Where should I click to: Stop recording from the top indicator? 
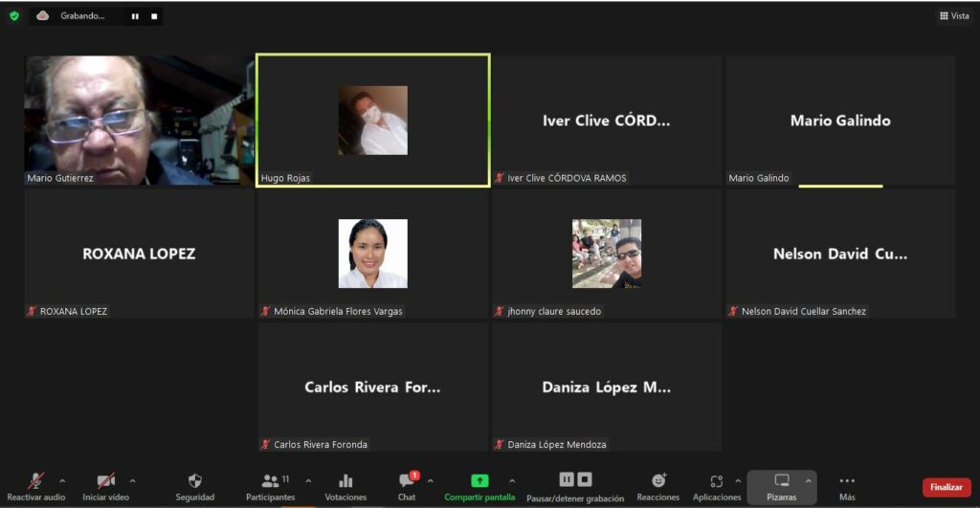click(154, 16)
